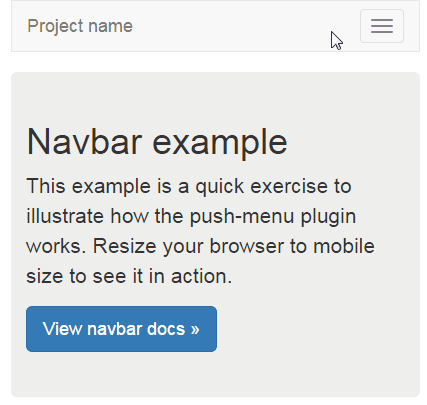
Task: Click the empty gray area below the blue button
Action: pyautogui.click(x=213, y=375)
